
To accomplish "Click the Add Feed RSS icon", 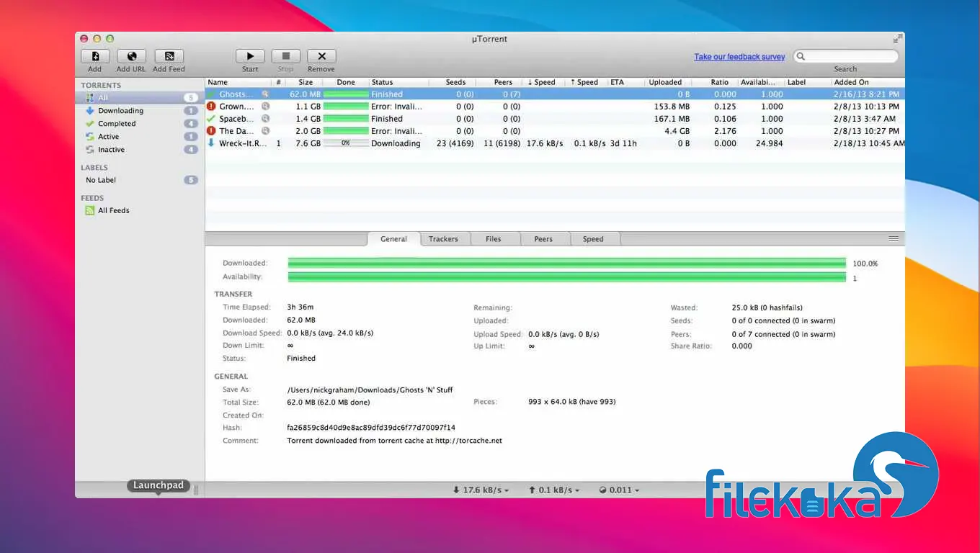I will pyautogui.click(x=169, y=56).
